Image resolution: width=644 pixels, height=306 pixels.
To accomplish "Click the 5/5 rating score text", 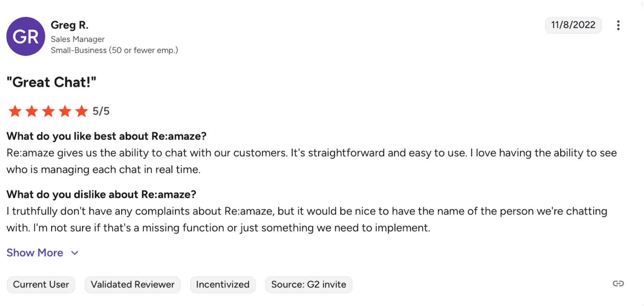I will [x=101, y=111].
